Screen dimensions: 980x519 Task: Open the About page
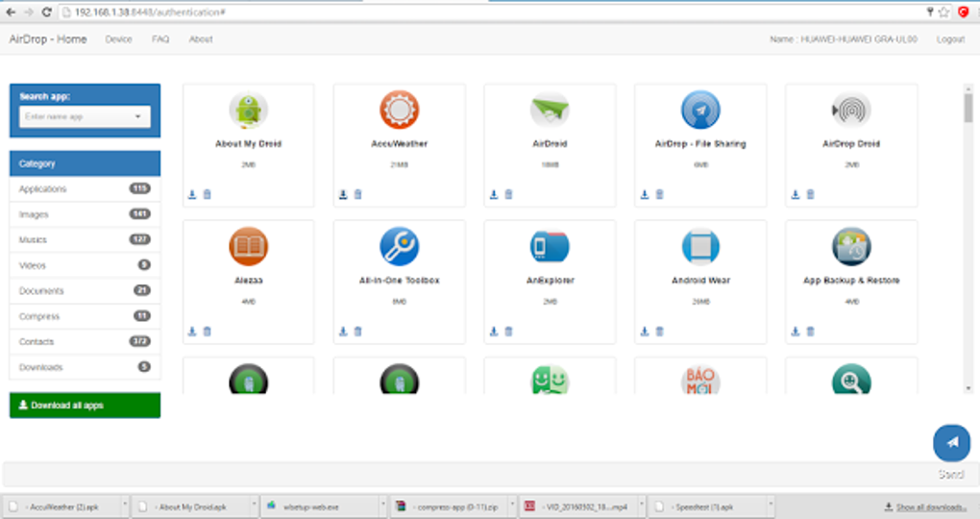tap(201, 39)
